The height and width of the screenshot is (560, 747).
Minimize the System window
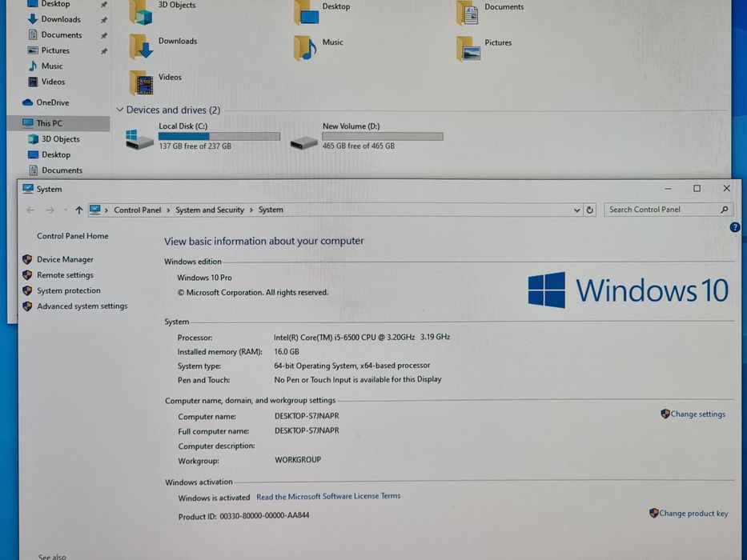668,189
